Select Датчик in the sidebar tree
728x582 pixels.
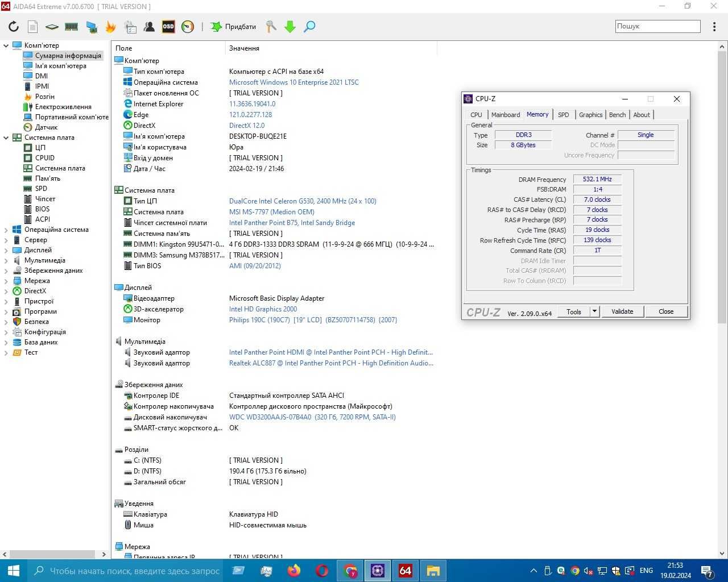pyautogui.click(x=47, y=127)
